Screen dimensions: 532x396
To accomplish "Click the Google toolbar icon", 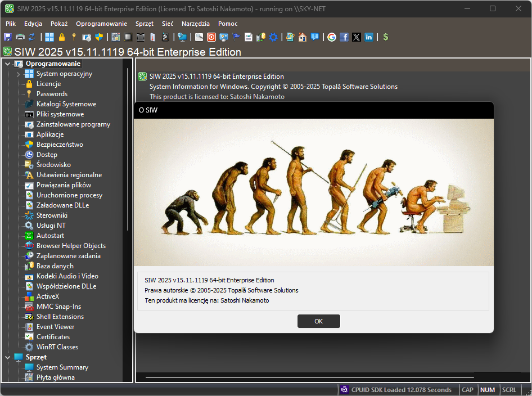I will point(332,37).
